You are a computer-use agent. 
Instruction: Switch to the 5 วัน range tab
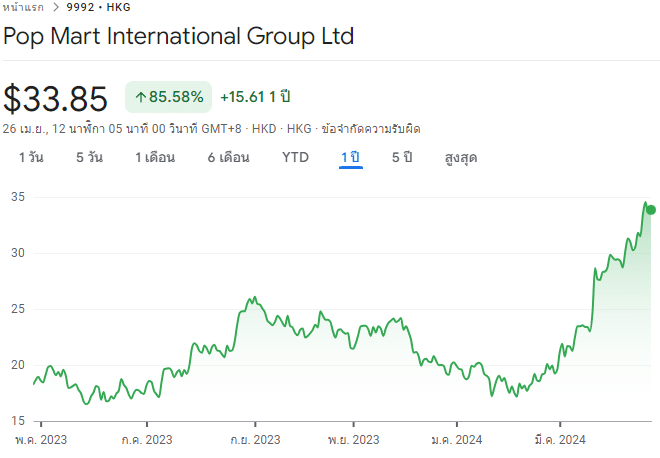[x=89, y=157]
